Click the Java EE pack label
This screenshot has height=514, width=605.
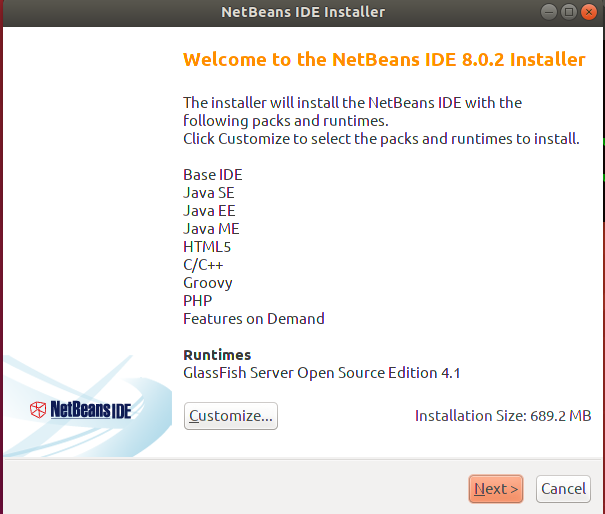pyautogui.click(x=209, y=211)
